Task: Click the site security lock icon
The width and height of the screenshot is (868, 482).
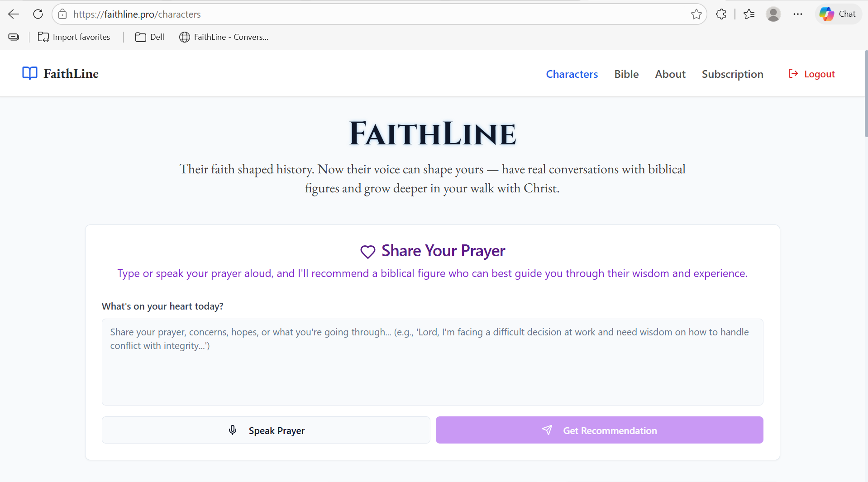Action: coord(62,14)
